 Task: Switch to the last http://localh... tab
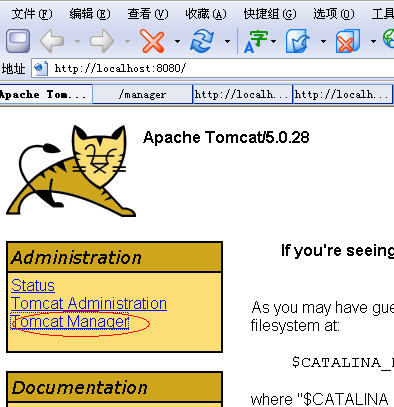[x=343, y=94]
